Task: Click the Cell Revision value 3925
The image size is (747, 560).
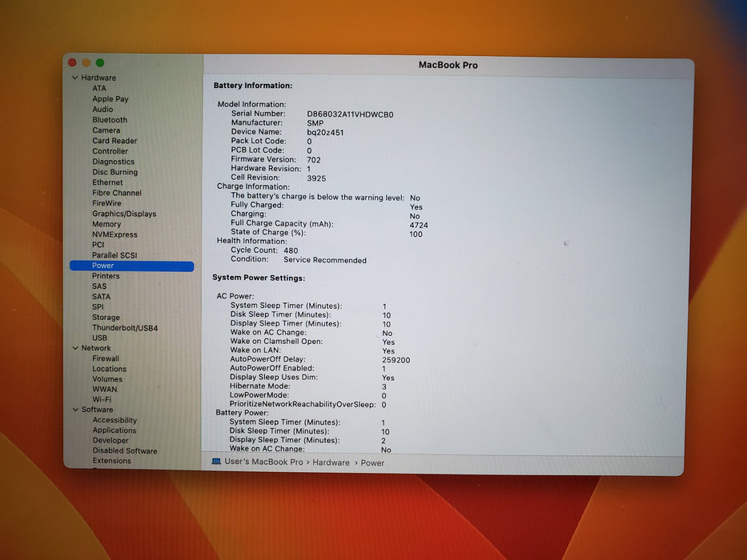Action: [x=316, y=178]
